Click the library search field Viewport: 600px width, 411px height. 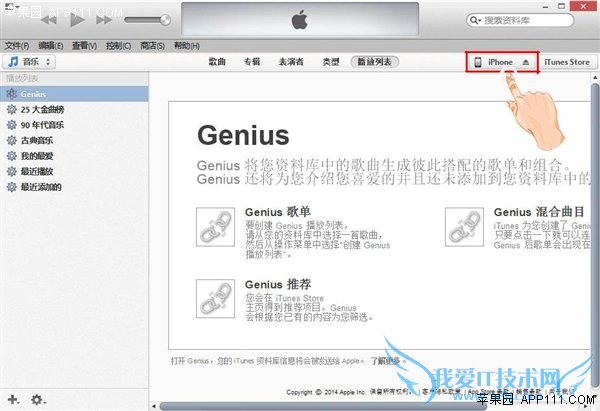pos(520,20)
